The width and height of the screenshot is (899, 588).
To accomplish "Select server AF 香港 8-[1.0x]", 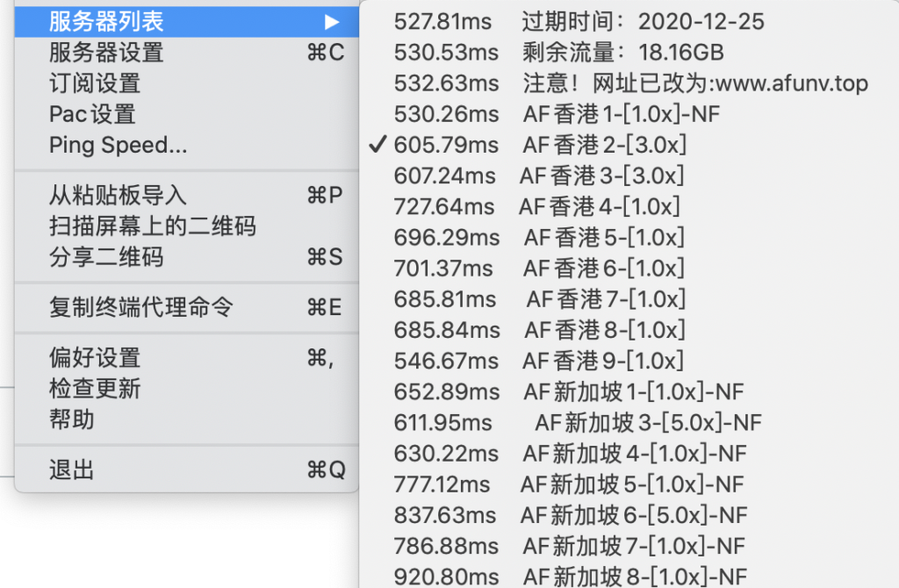I will pyautogui.click(x=629, y=331).
